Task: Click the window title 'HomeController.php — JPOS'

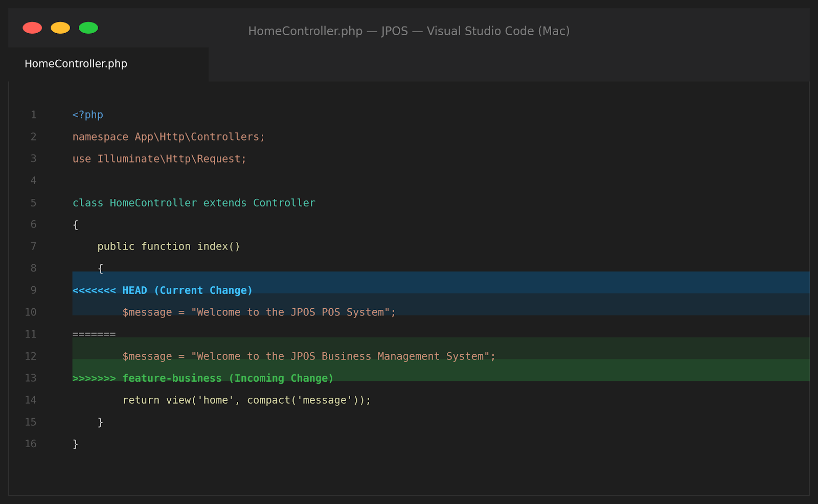Action: click(x=328, y=31)
